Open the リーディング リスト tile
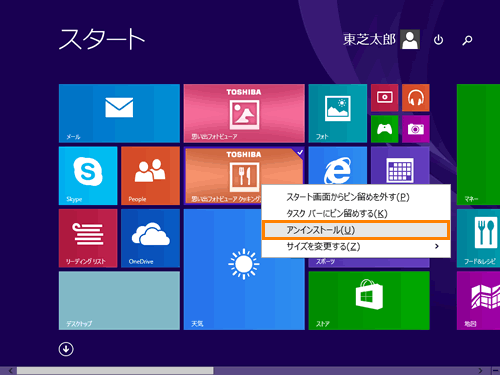Screen dimensions: 500x375 88,238
